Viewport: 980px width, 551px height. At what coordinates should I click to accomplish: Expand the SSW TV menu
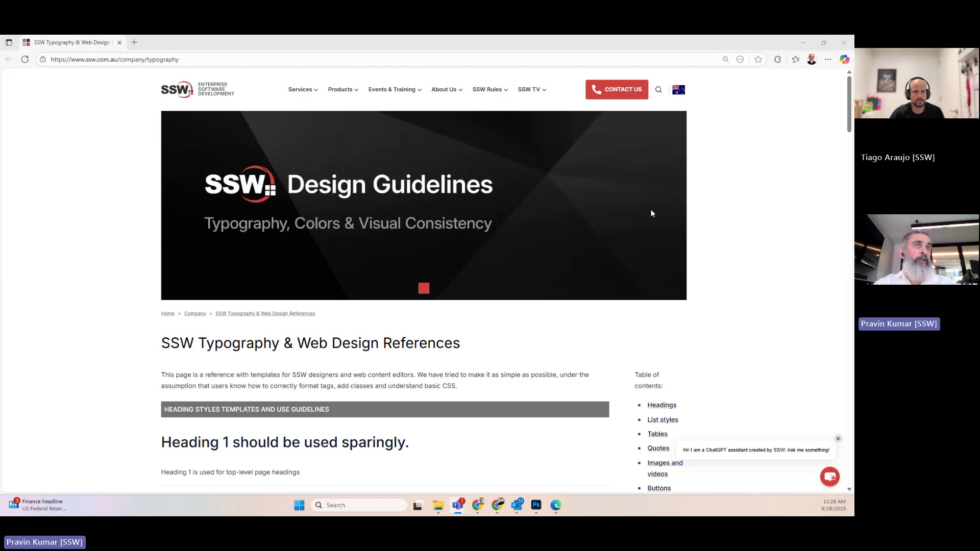pyautogui.click(x=532, y=89)
